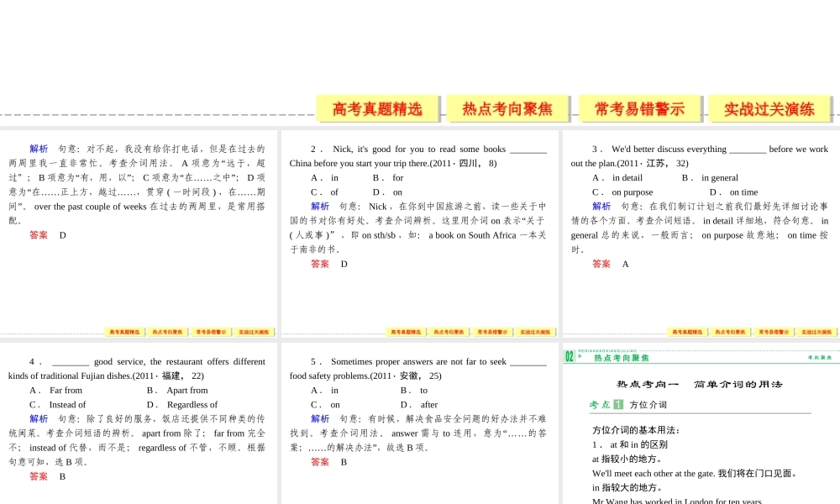The width and height of the screenshot is (840, 504).
Task: Select option 'B. in general' in question 3
Action: tap(710, 178)
